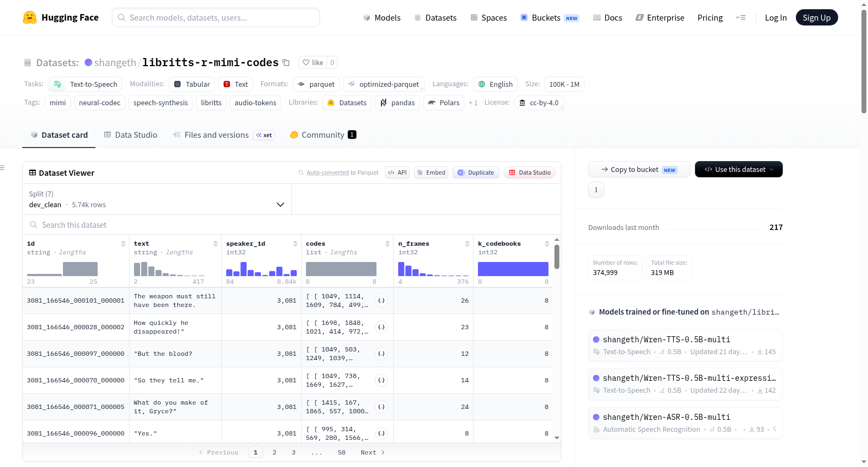Click the Hugging Face logo icon
Screen dimensions: 868x467
30,17
